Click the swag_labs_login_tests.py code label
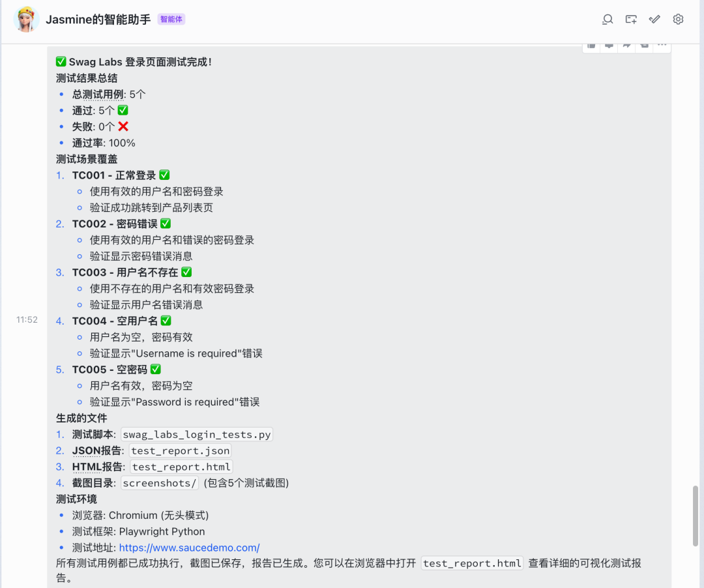This screenshot has width=704, height=588. point(197,435)
